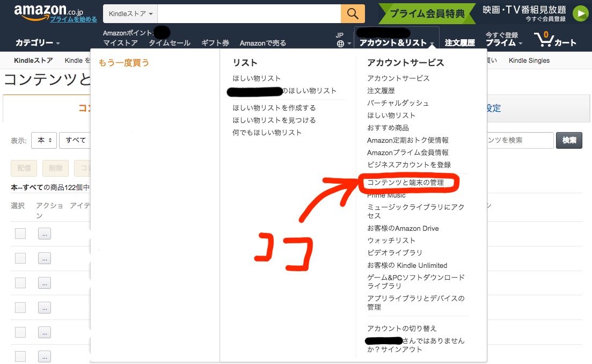
Task: Open 注文履歴 in the top navigation
Action: 460,42
